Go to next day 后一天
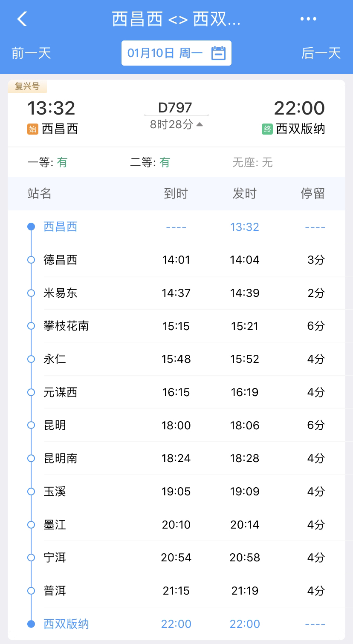353x644 pixels. tap(321, 53)
